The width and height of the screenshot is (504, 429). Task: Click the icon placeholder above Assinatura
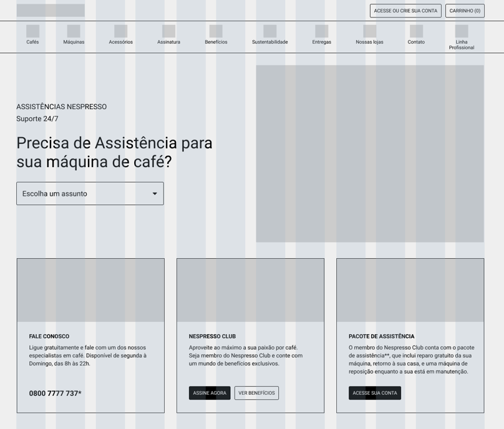tap(169, 31)
